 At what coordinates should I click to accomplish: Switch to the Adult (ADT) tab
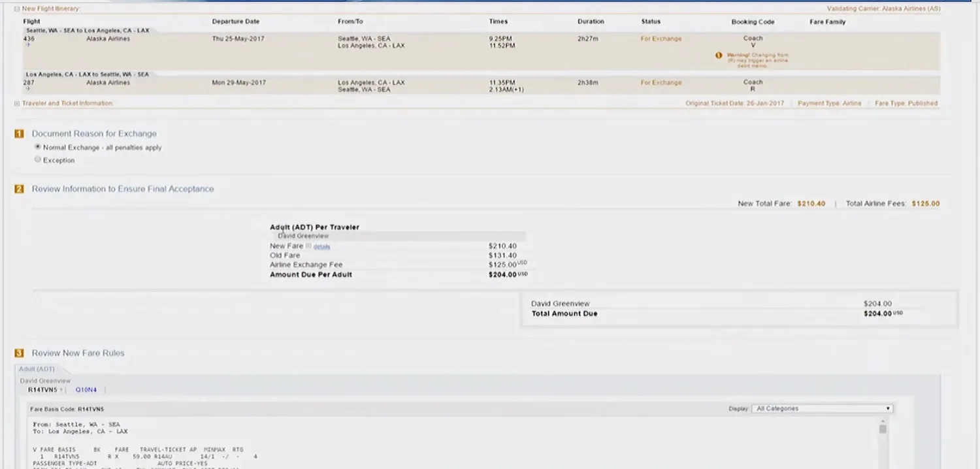tap(37, 369)
